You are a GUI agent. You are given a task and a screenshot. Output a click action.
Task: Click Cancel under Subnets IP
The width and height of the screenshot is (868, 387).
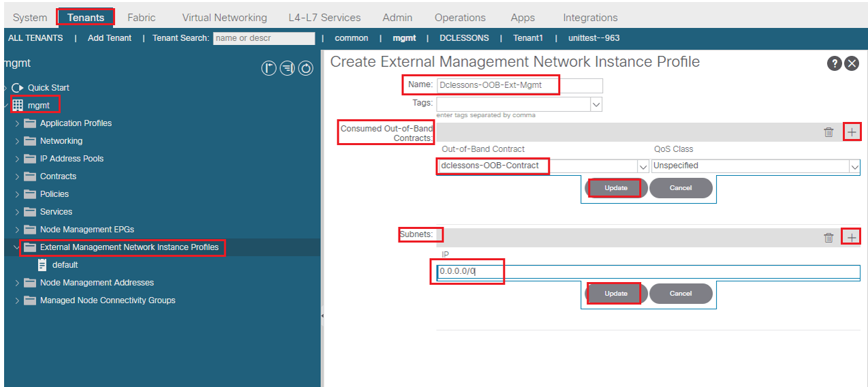click(x=681, y=294)
